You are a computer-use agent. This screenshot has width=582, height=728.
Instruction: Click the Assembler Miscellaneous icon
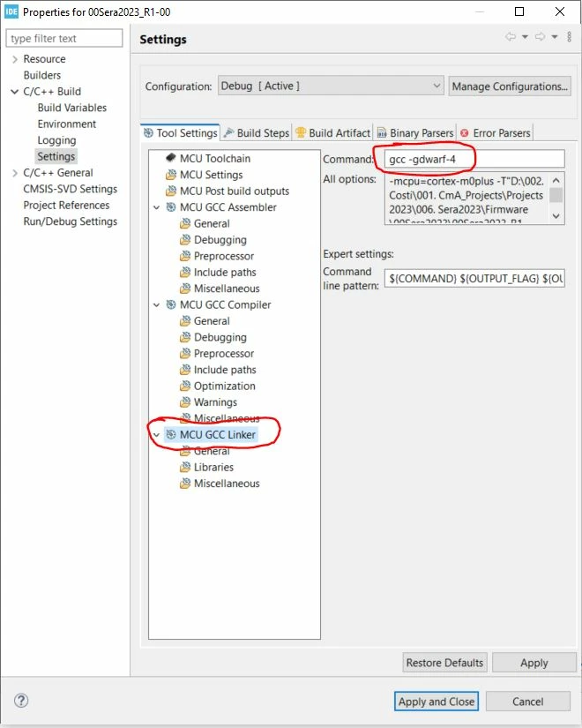[x=184, y=289]
